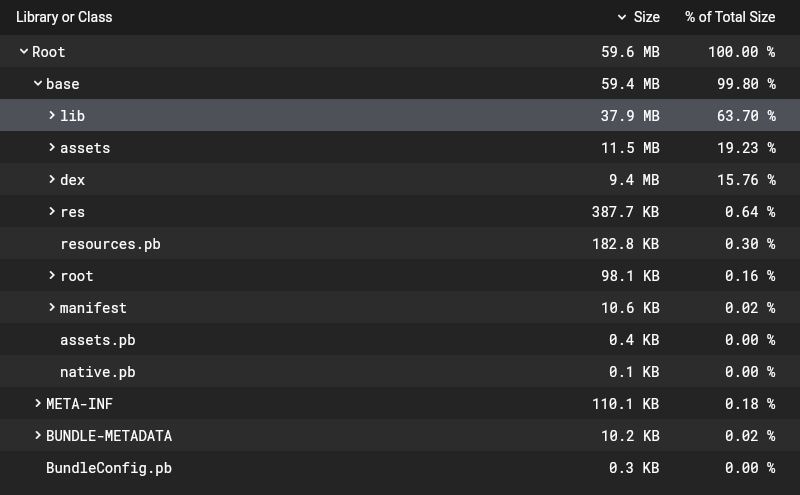Viewport: 800px width, 495px height.
Task: Click the Size sort direction arrow
Action: [622, 17]
